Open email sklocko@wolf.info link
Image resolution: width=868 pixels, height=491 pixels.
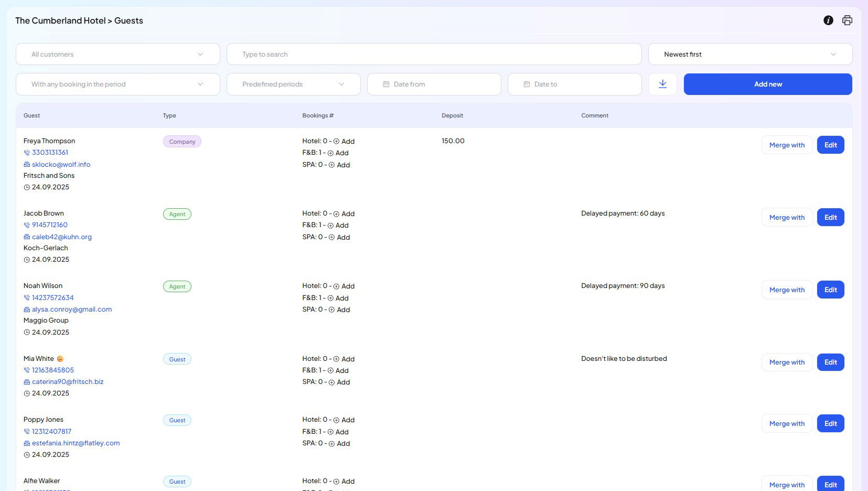point(61,164)
